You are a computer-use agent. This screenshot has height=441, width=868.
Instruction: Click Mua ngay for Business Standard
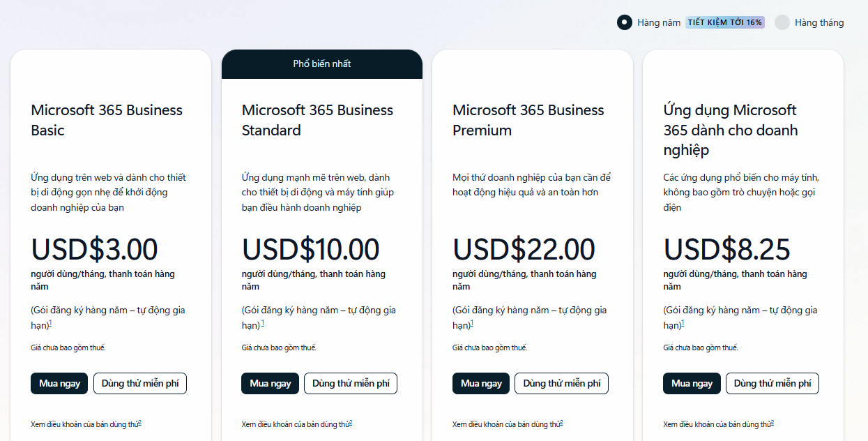pos(270,383)
